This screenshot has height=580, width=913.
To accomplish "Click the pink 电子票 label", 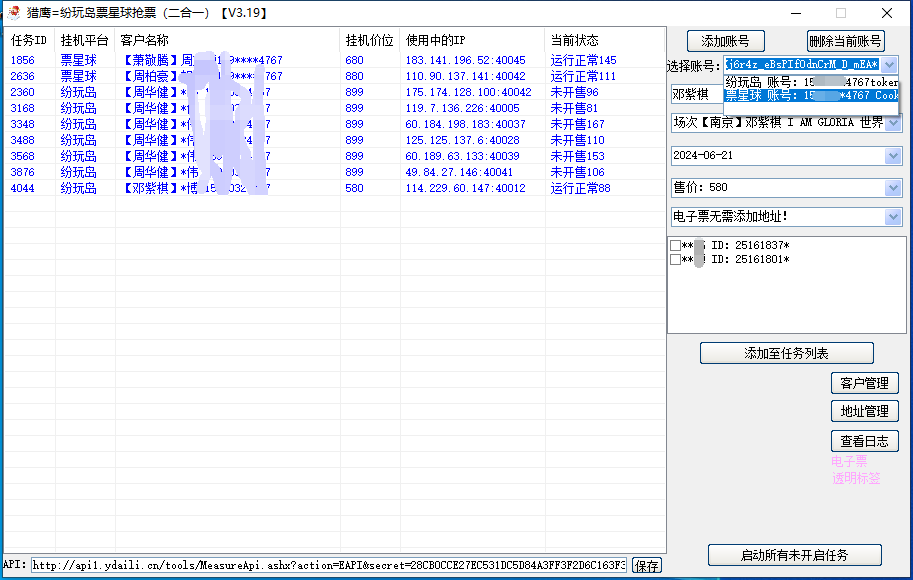I will pyautogui.click(x=849, y=461).
